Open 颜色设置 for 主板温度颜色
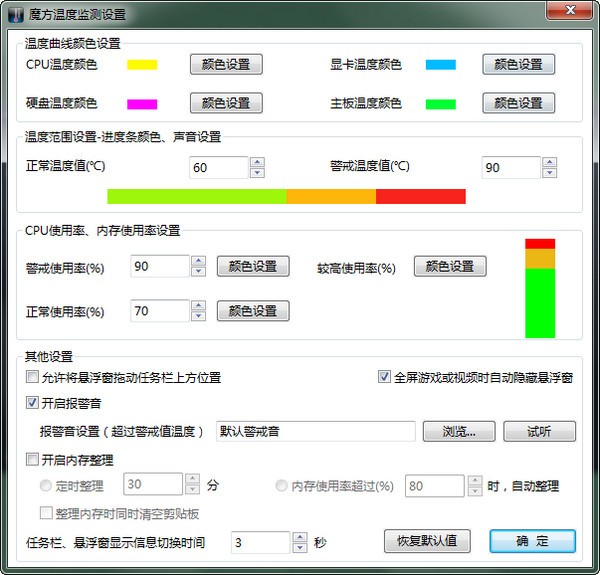 (x=518, y=103)
